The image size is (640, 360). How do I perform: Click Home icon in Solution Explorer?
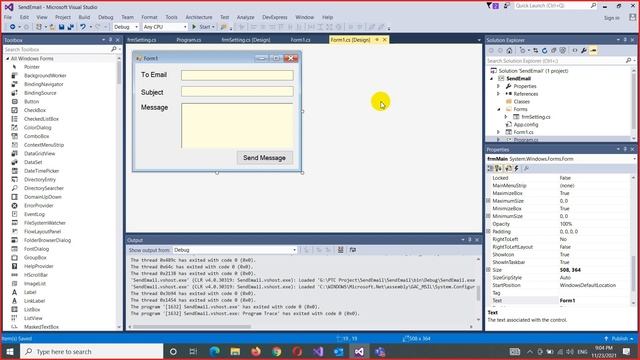pos(509,51)
